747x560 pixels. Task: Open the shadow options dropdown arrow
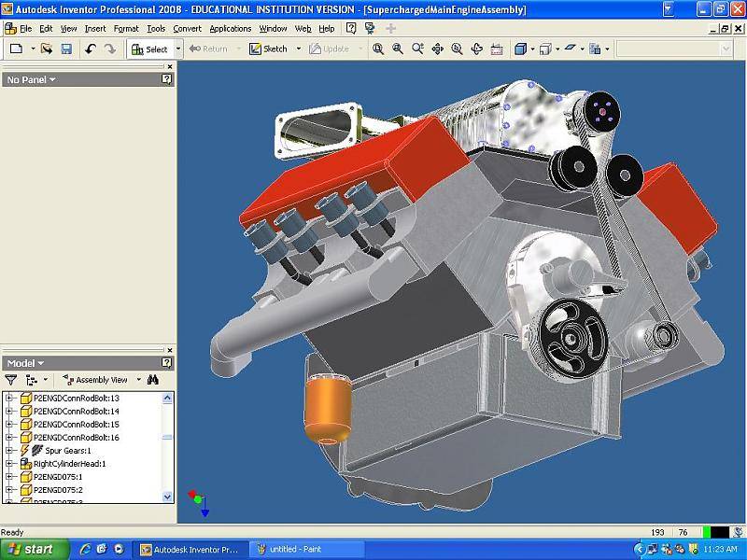[582, 49]
